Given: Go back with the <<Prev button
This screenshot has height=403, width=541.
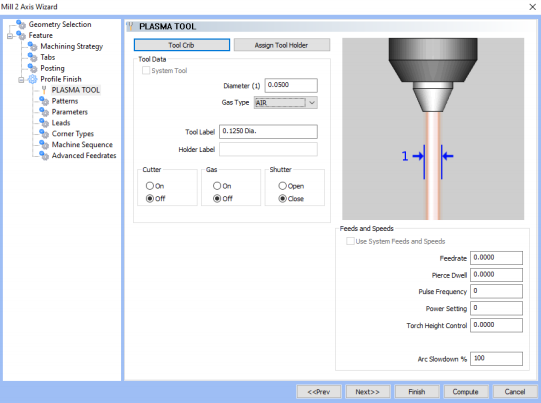Looking at the screenshot, I should click(x=319, y=392).
